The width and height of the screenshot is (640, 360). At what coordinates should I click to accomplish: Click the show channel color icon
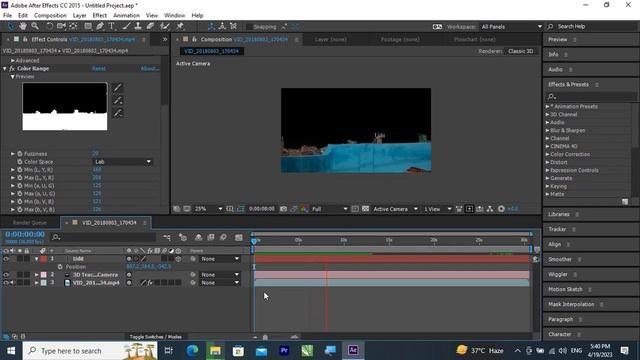tap(304, 209)
